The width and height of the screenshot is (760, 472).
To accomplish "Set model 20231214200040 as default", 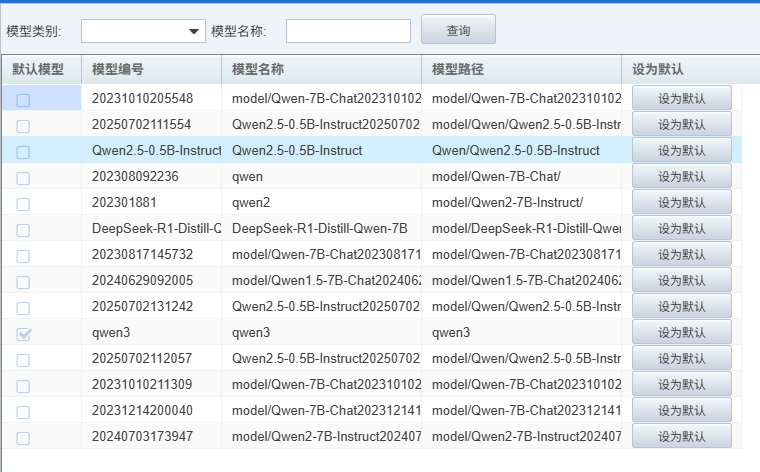I will [681, 410].
